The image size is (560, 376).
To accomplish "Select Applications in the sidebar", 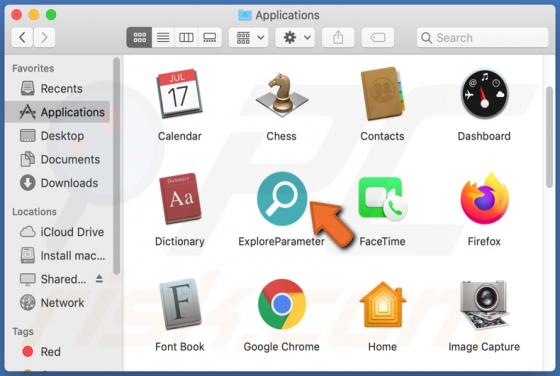I will [57, 112].
